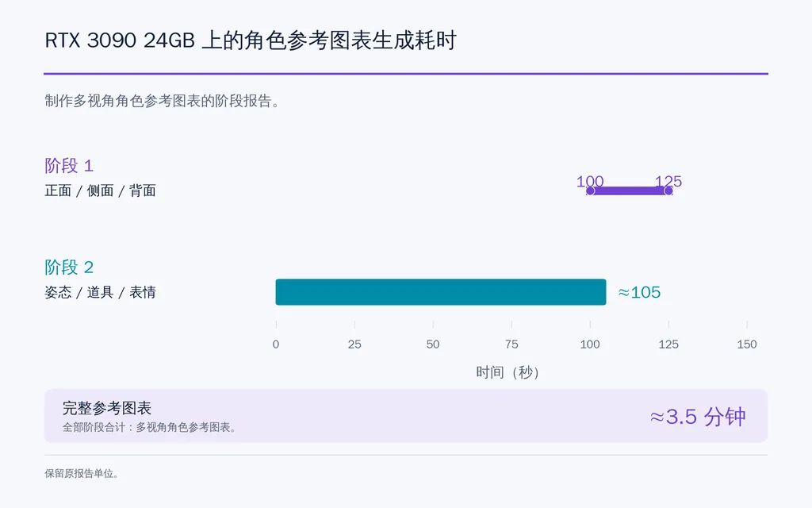Click the axis tick label '0'
Image resolution: width=812 pixels, height=508 pixels.
(x=276, y=344)
